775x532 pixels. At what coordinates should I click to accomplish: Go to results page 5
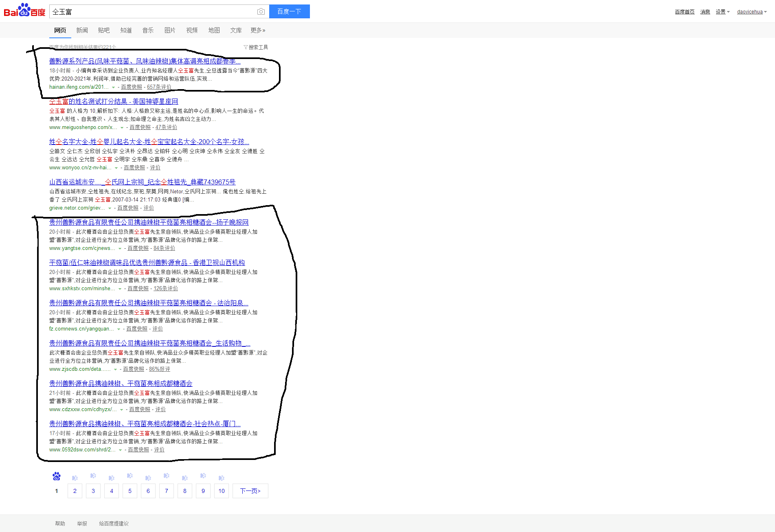pos(130,491)
